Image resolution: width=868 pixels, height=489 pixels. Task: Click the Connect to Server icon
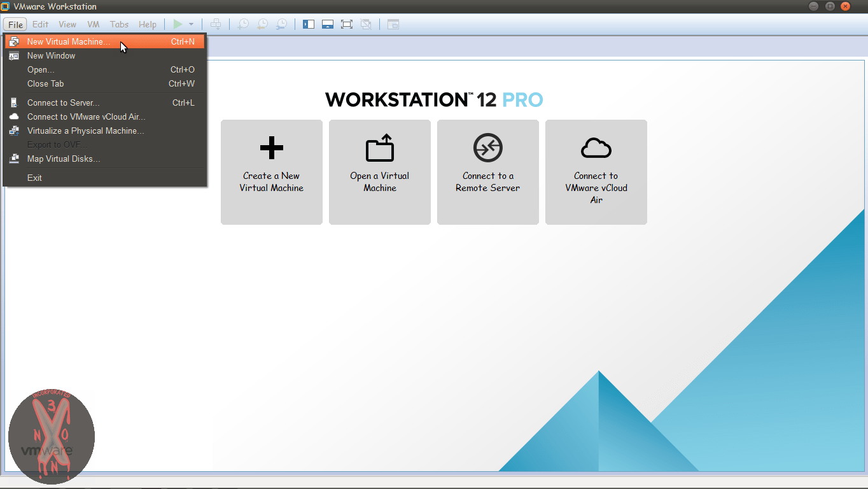14,103
